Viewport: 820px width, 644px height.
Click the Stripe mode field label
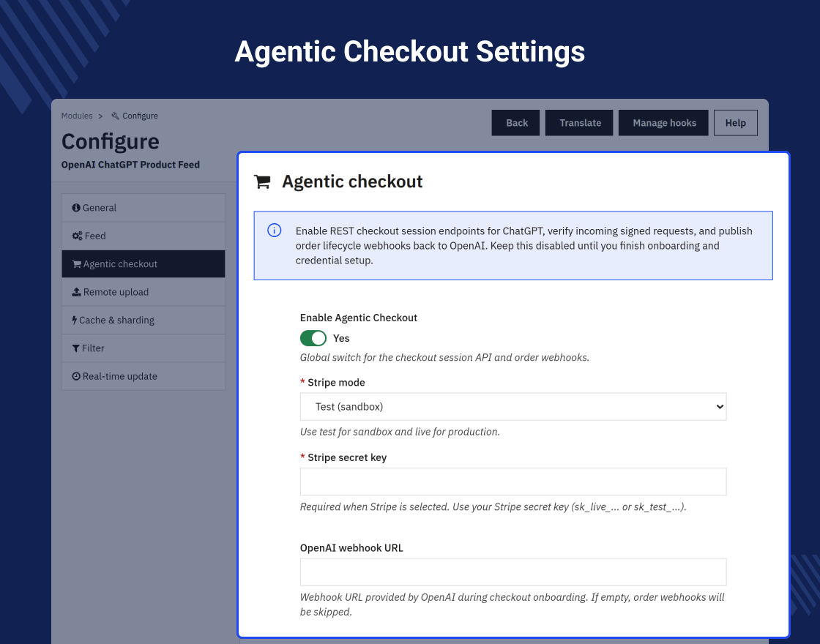click(x=336, y=383)
